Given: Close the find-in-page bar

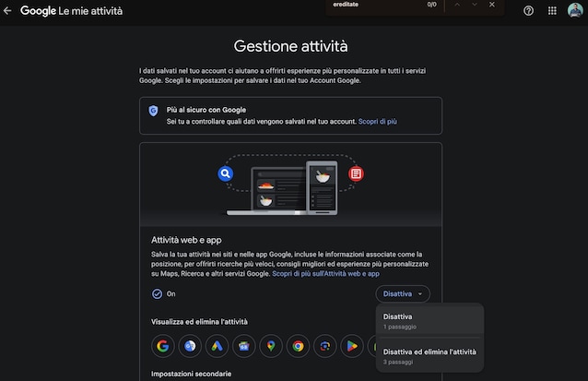Looking at the screenshot, I should 492,5.
